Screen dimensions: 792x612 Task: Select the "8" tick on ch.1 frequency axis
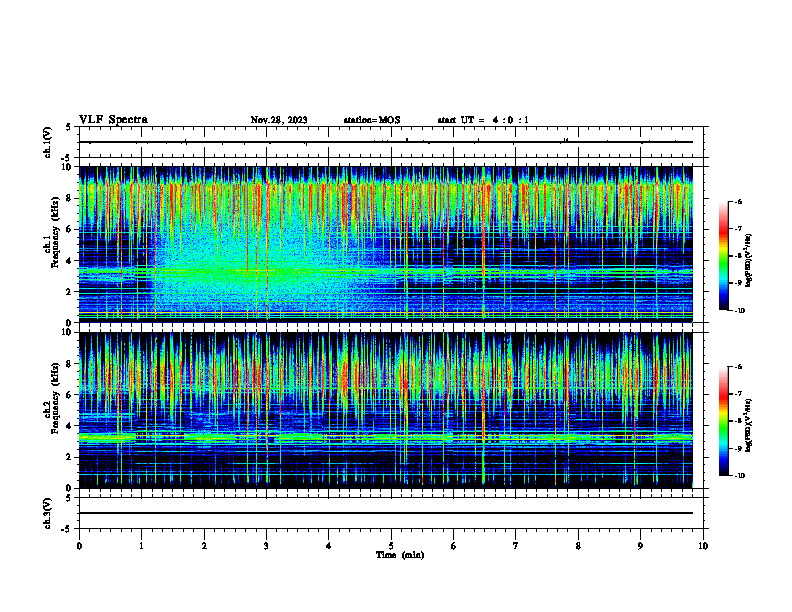click(71, 198)
